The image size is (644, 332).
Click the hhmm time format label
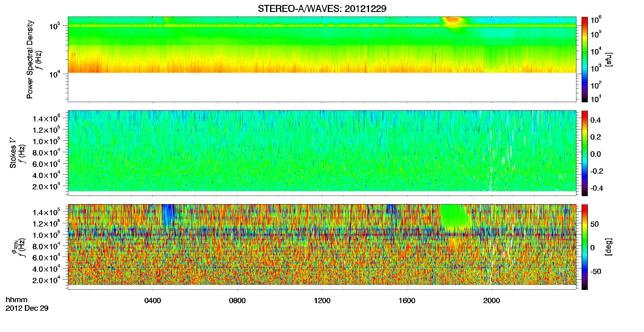coord(17,300)
